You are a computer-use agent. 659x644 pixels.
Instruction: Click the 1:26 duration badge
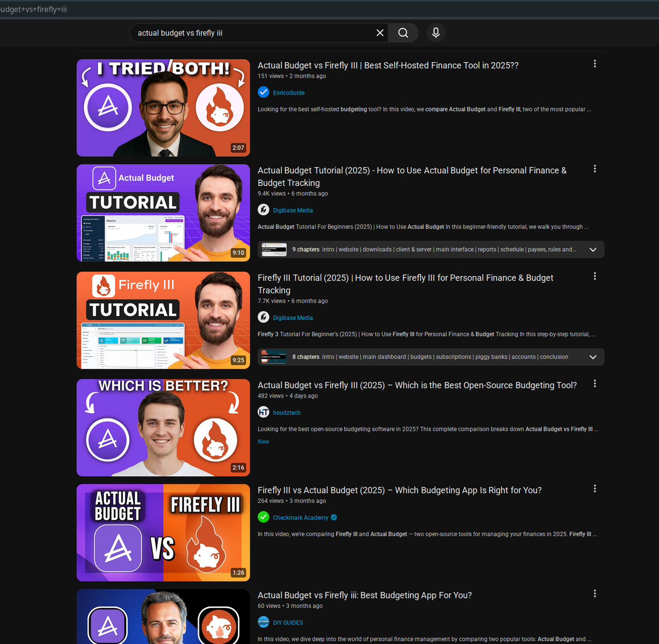tap(238, 572)
